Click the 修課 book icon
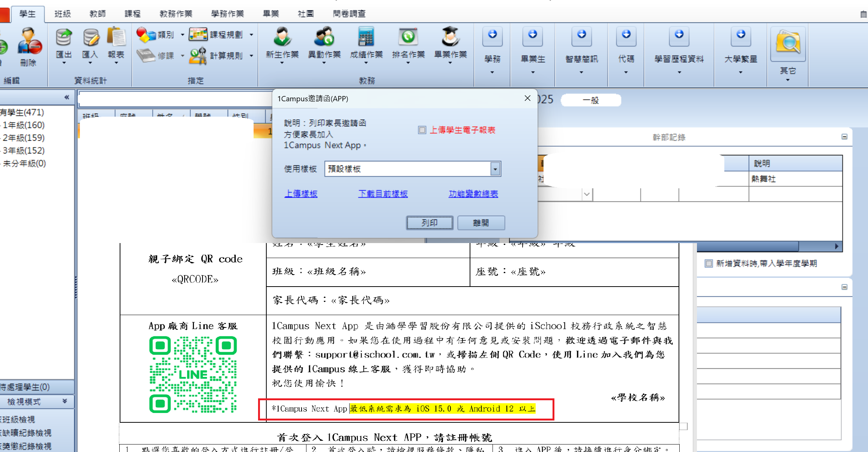 tap(146, 56)
